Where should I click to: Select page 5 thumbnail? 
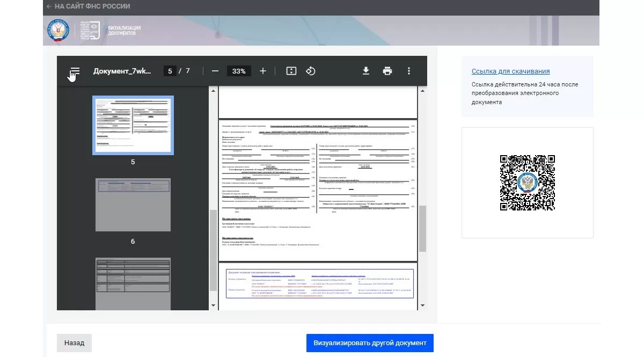133,125
